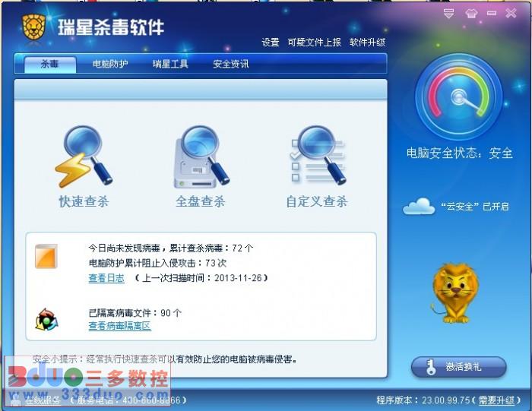Open the skin change shirt icon
532x411 pixels.
[471, 14]
